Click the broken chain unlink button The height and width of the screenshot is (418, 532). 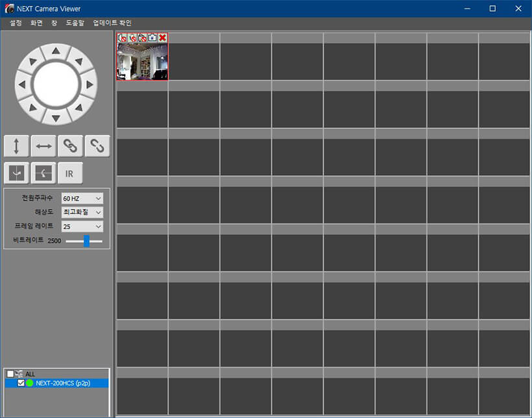click(x=97, y=146)
